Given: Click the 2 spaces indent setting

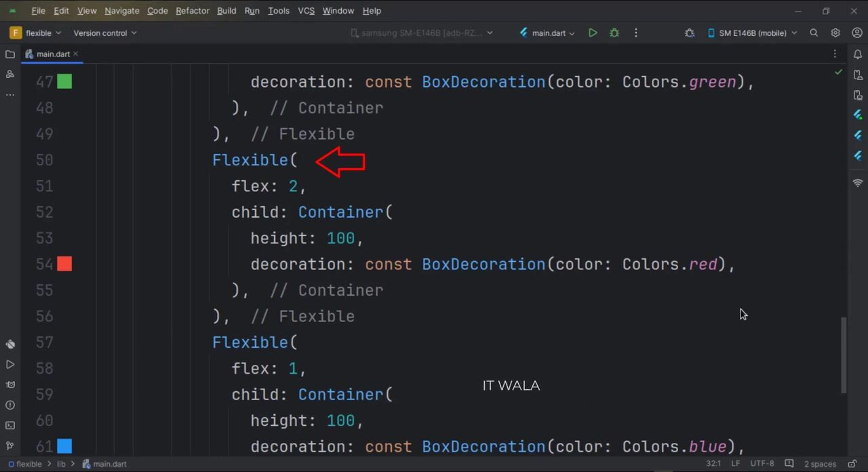Looking at the screenshot, I should [x=820, y=464].
